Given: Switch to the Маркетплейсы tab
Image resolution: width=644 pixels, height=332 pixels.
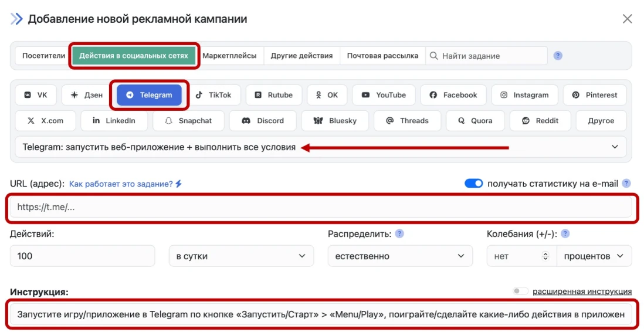Looking at the screenshot, I should [229, 56].
